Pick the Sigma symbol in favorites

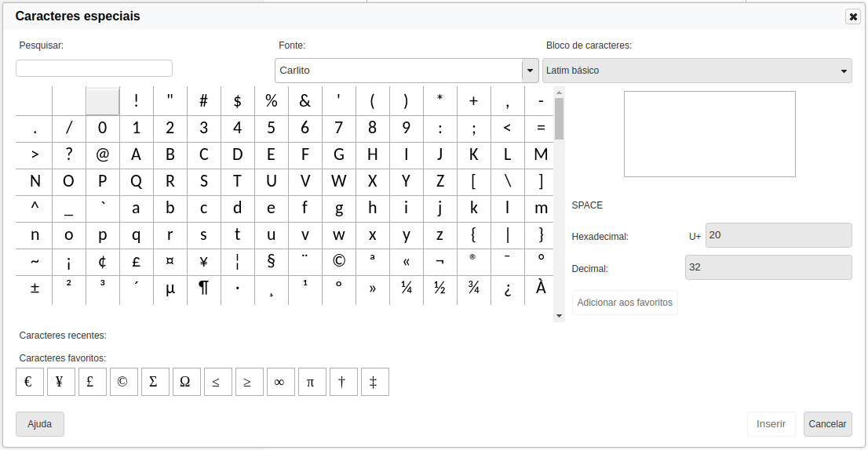(x=155, y=382)
